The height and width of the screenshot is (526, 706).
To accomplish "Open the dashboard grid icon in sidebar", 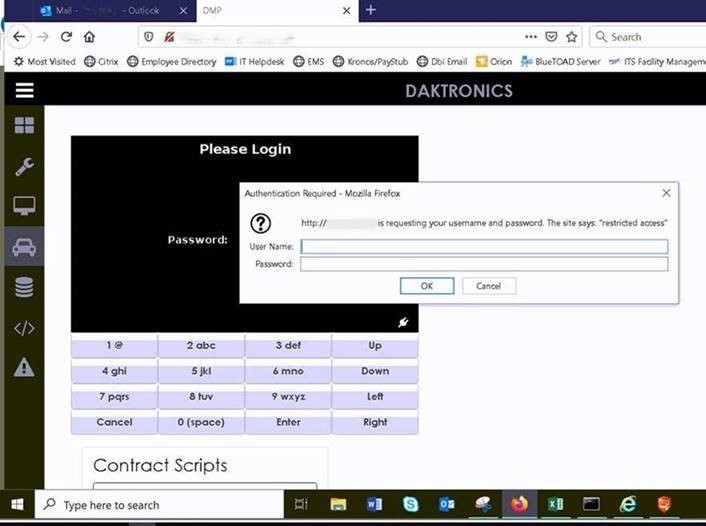I will coord(24,125).
